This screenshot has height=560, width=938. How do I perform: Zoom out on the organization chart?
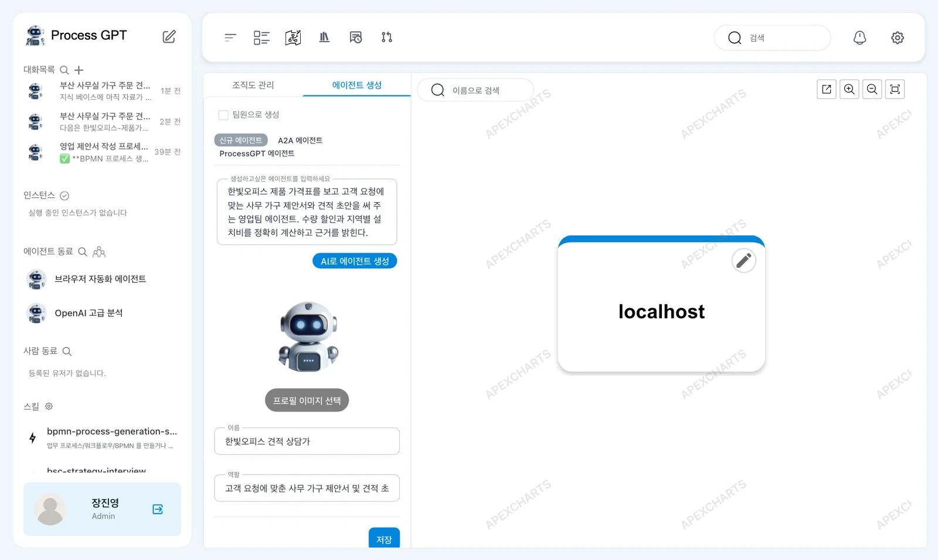(x=872, y=89)
